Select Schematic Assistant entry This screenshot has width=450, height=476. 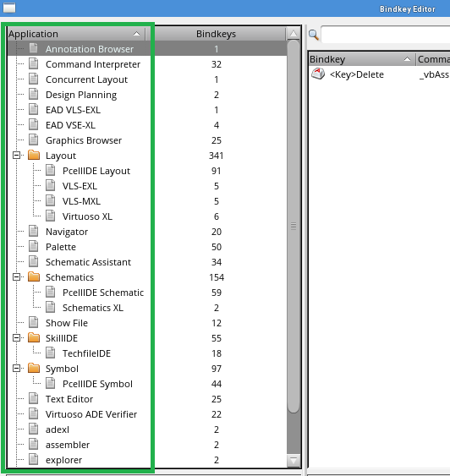[88, 262]
